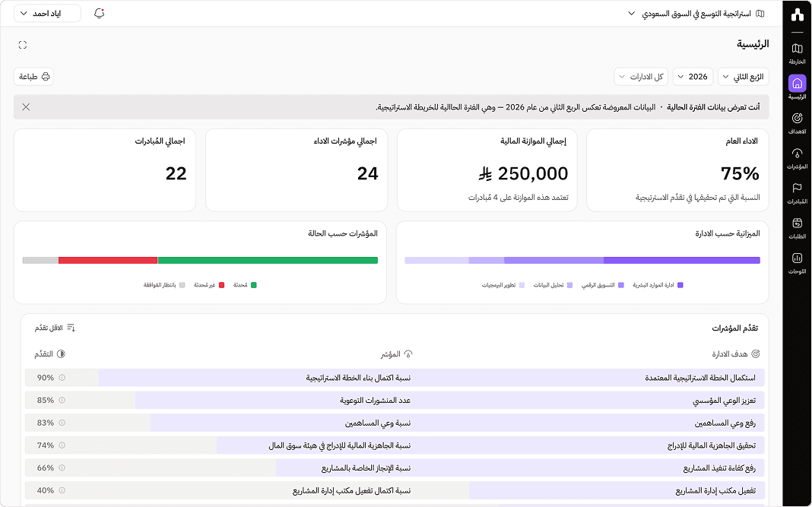Click the الرئيسية page title
This screenshot has height=507, width=812.
point(753,44)
